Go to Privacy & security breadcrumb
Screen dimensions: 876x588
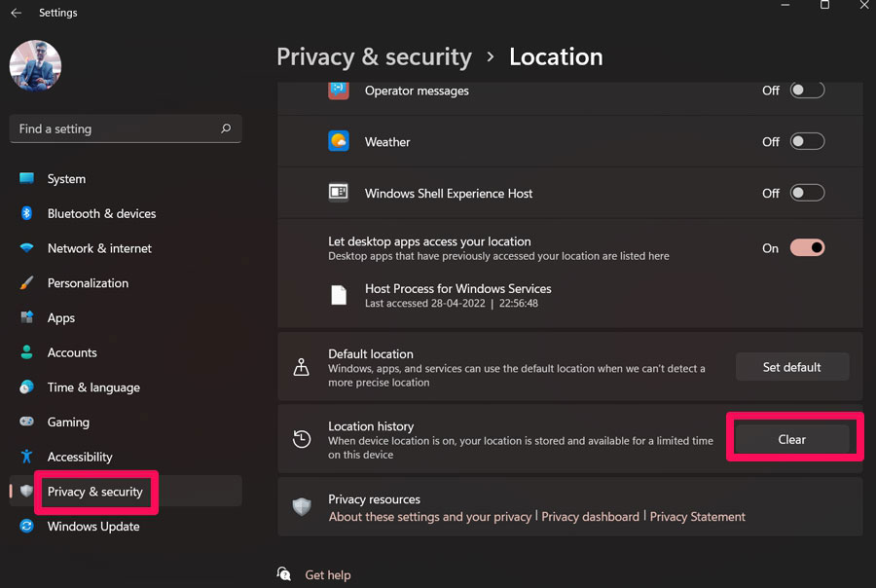[x=375, y=57]
